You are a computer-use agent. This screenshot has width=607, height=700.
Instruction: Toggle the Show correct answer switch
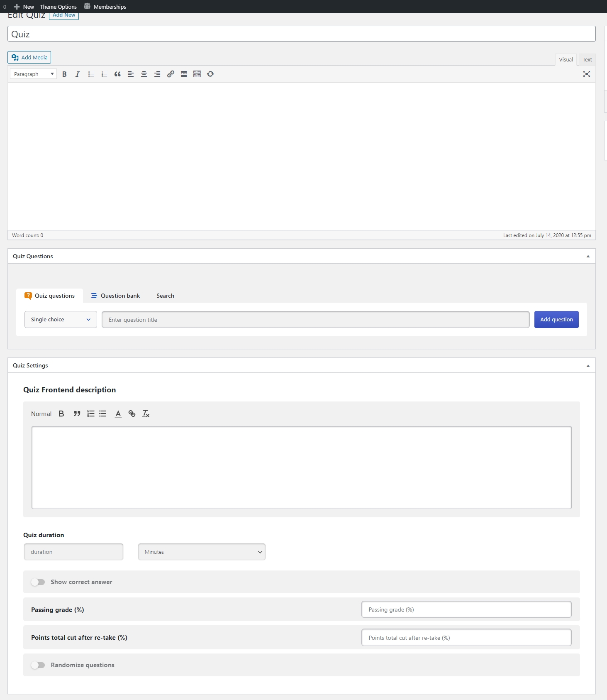(38, 582)
